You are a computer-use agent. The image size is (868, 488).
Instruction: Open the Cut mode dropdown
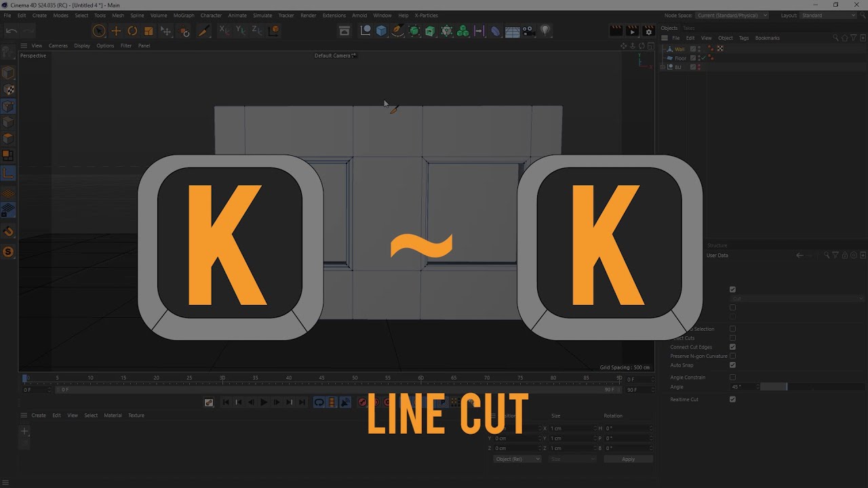pyautogui.click(x=797, y=299)
